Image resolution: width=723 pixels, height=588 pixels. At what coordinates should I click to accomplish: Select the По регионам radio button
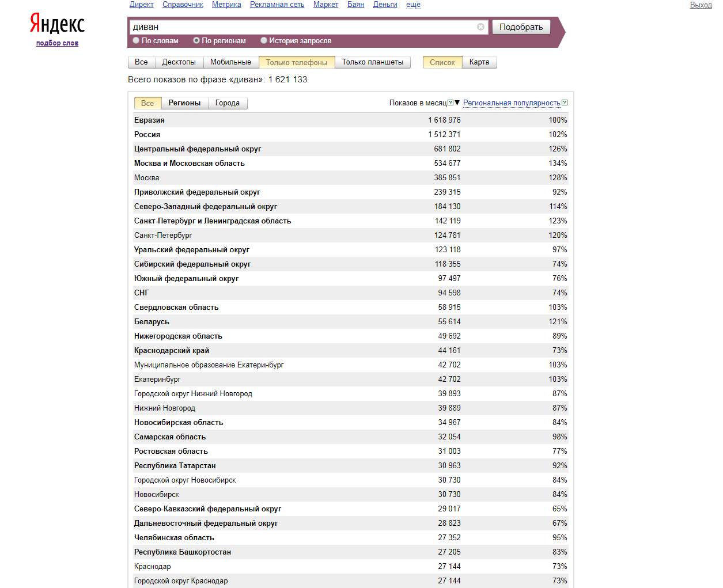pyautogui.click(x=196, y=41)
